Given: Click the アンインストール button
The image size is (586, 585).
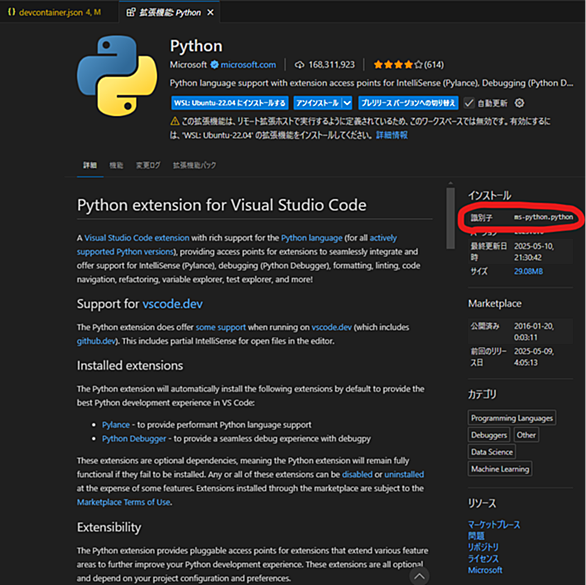Looking at the screenshot, I should click(318, 103).
